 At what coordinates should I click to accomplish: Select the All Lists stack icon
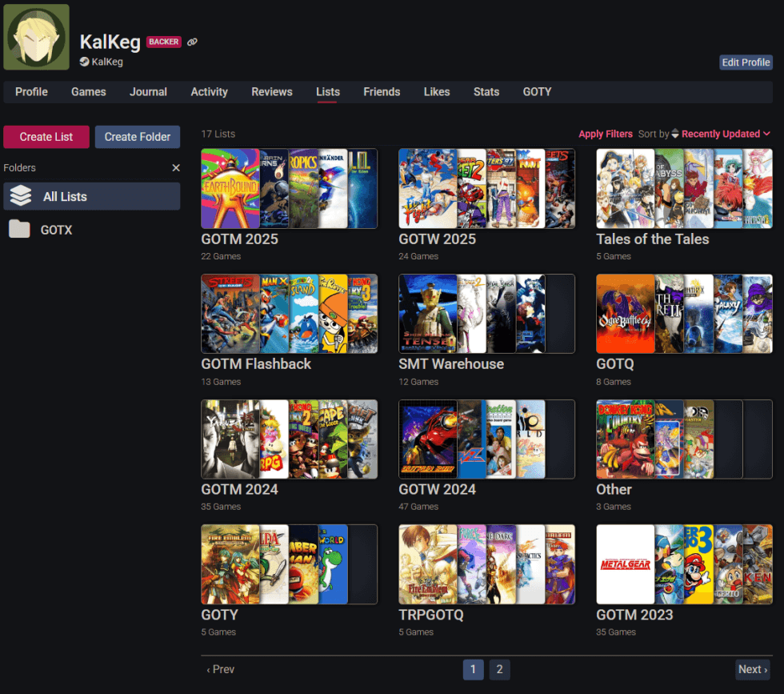(x=21, y=196)
